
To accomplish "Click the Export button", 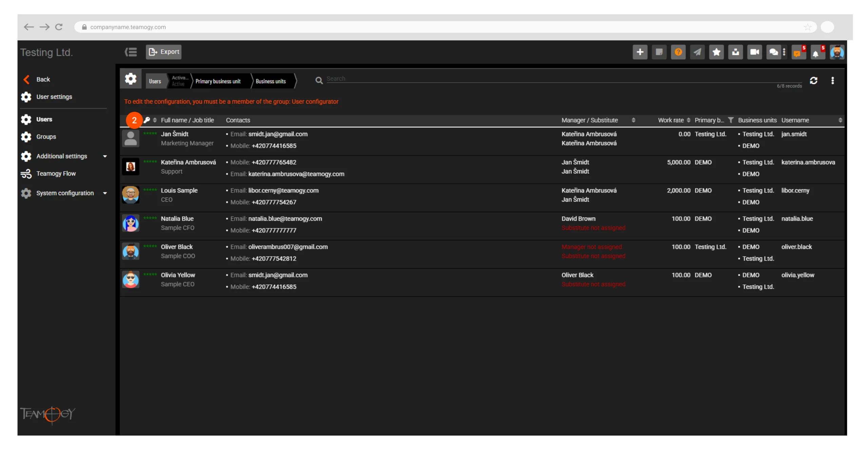I will pyautogui.click(x=163, y=52).
